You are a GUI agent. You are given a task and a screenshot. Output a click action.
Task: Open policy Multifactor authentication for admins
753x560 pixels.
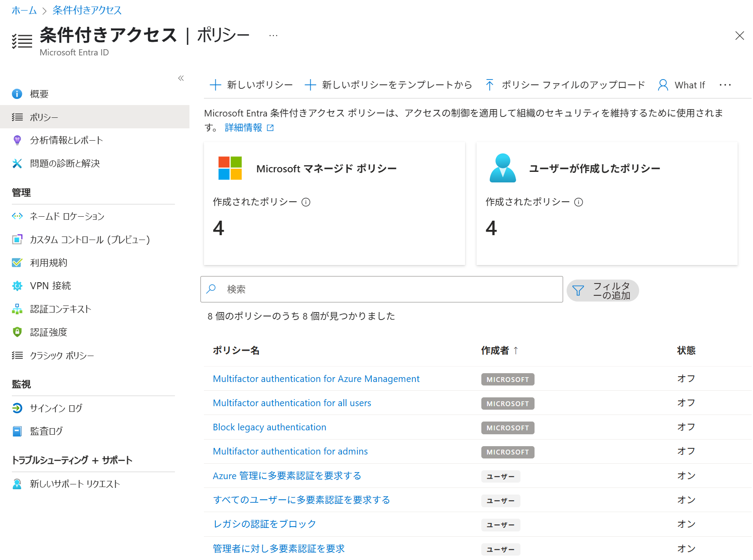(290, 451)
